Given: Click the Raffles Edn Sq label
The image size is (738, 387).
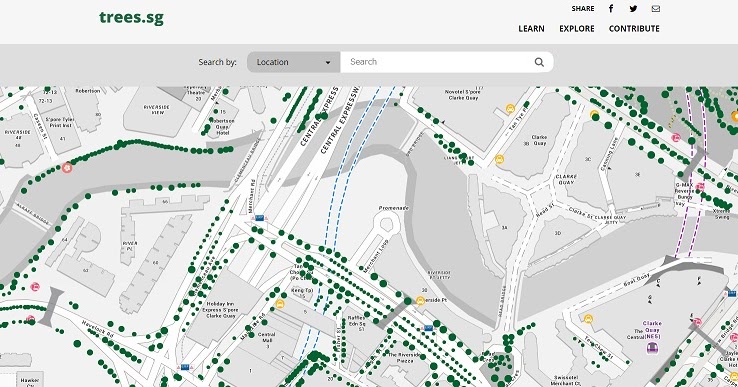Looking at the screenshot, I should [356, 324].
